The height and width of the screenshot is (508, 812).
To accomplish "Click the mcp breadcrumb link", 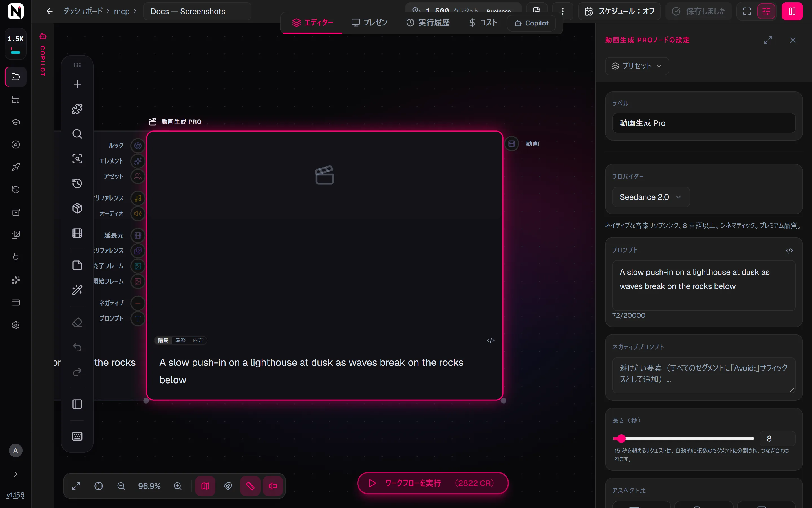I will point(122,11).
